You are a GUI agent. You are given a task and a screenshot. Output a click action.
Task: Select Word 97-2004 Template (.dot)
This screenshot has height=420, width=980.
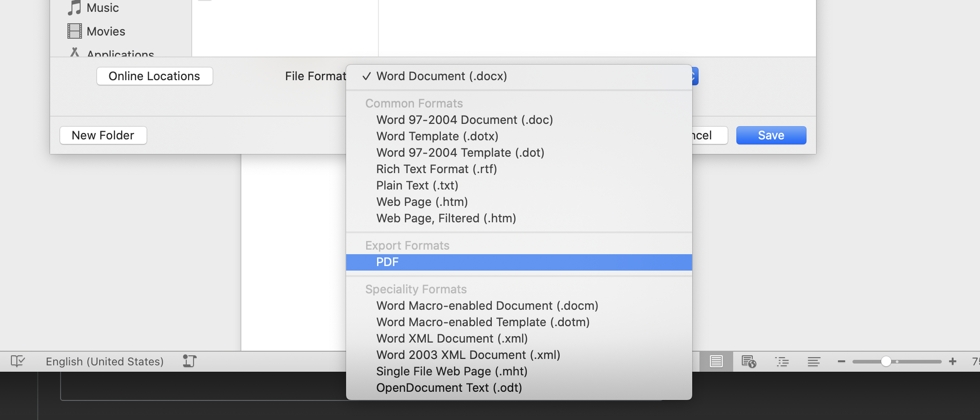pos(519,153)
